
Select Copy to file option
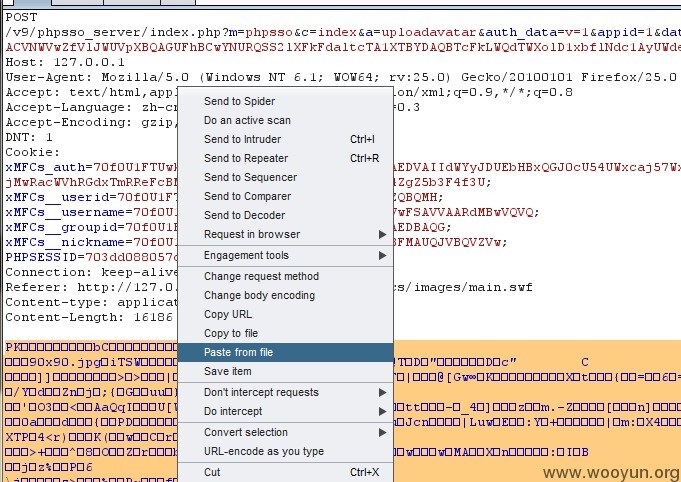pyautogui.click(x=285, y=333)
